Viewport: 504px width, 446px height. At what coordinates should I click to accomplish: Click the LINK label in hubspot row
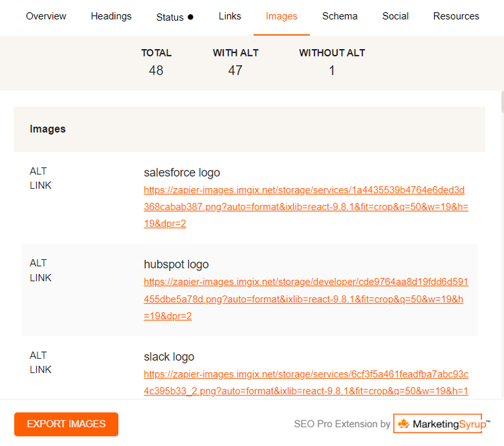[x=40, y=277]
